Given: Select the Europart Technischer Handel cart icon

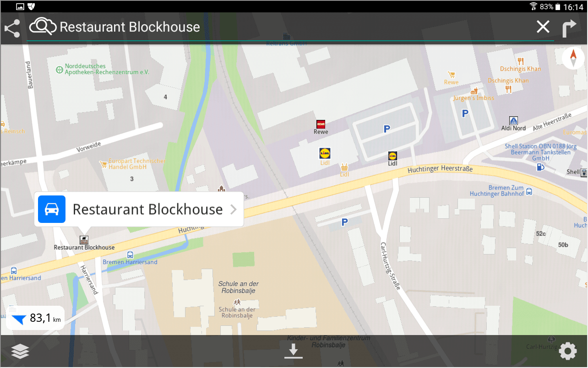Looking at the screenshot, I should 104,163.
